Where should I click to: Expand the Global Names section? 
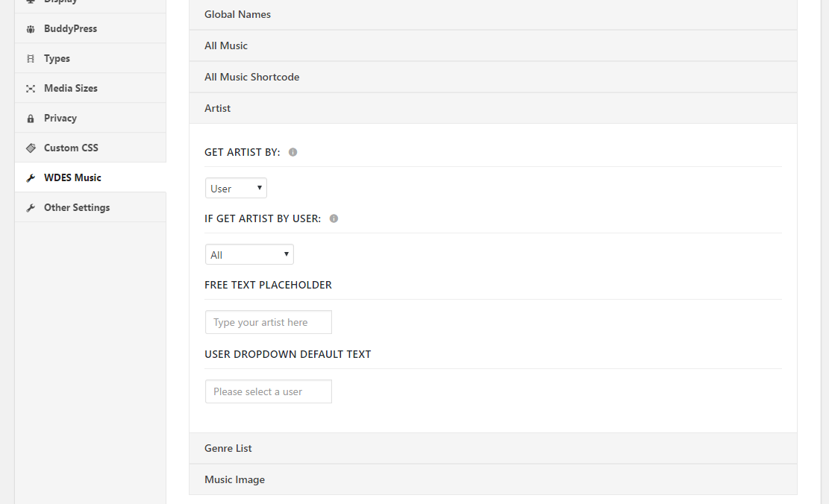[x=492, y=14]
